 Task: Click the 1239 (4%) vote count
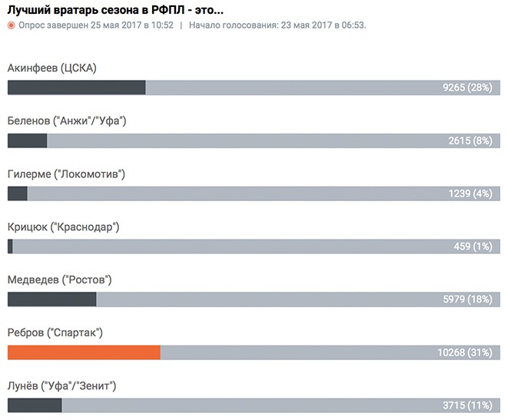point(469,193)
